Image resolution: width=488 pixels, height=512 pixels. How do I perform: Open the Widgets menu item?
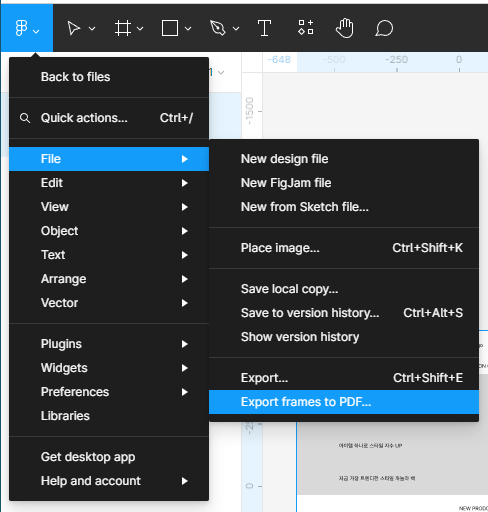point(109,368)
